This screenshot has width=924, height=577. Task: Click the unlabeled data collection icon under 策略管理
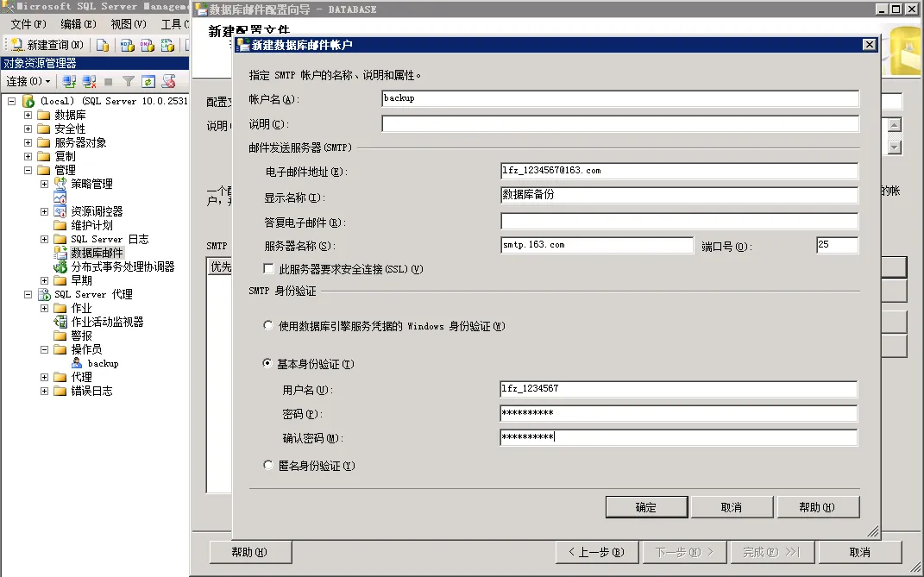[60, 198]
